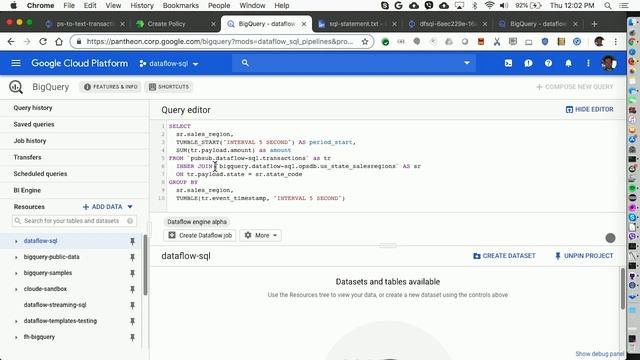Open the help question mark icon
This screenshot has width=640, height=360.
(x=548, y=63)
